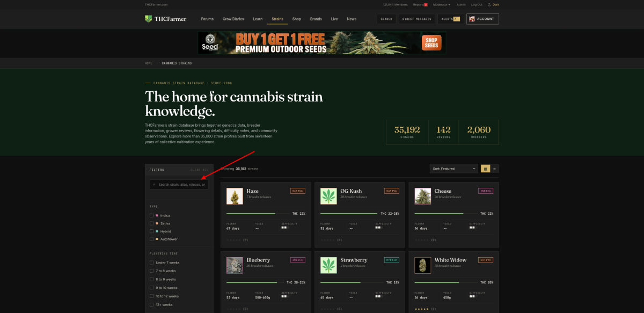Toggle the Dark theme moon icon
Image resolution: width=644 pixels, height=313 pixels.
click(489, 4)
